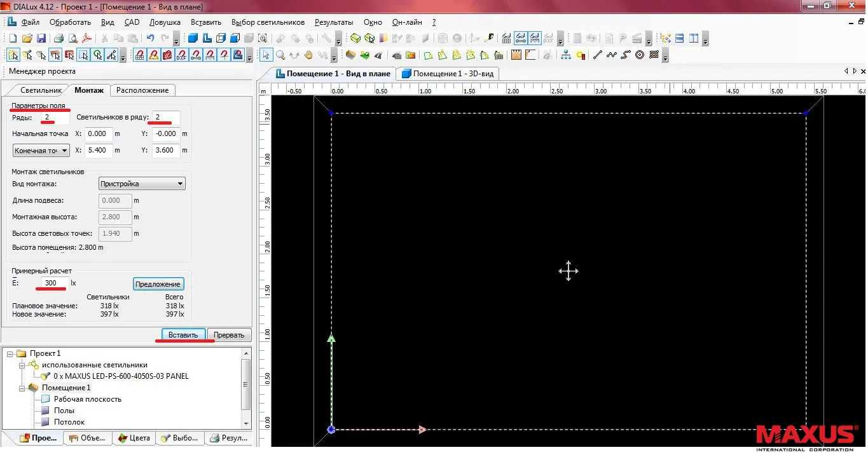868x464 pixels.
Task: Click Прервать button
Action: pos(230,335)
